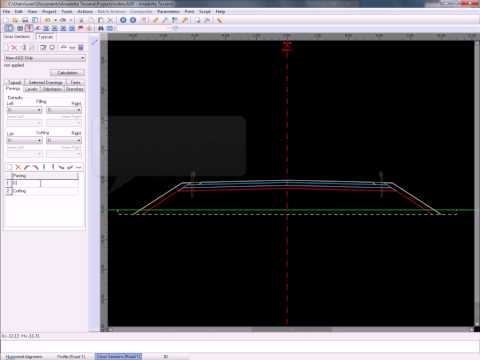Click the first row input cell under Filling
The image size is (480, 360).
coord(45,183)
